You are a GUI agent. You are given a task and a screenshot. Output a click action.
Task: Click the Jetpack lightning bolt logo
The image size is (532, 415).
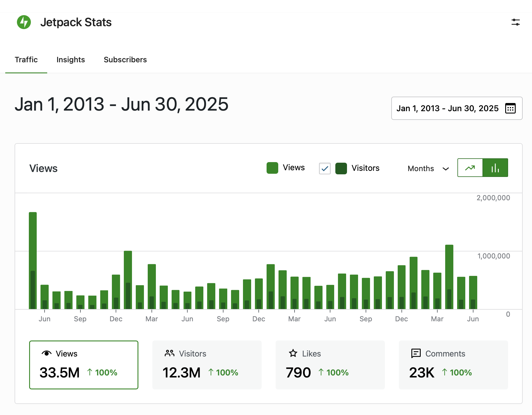point(24,22)
